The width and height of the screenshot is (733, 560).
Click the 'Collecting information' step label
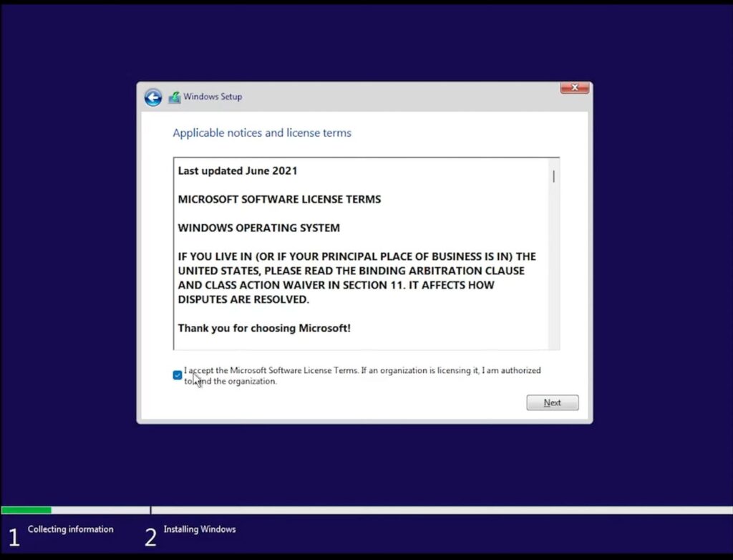70,529
